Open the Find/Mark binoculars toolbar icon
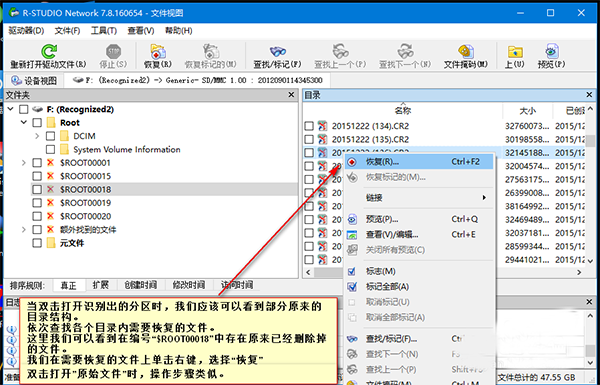This screenshot has height=385, width=600. 277,51
